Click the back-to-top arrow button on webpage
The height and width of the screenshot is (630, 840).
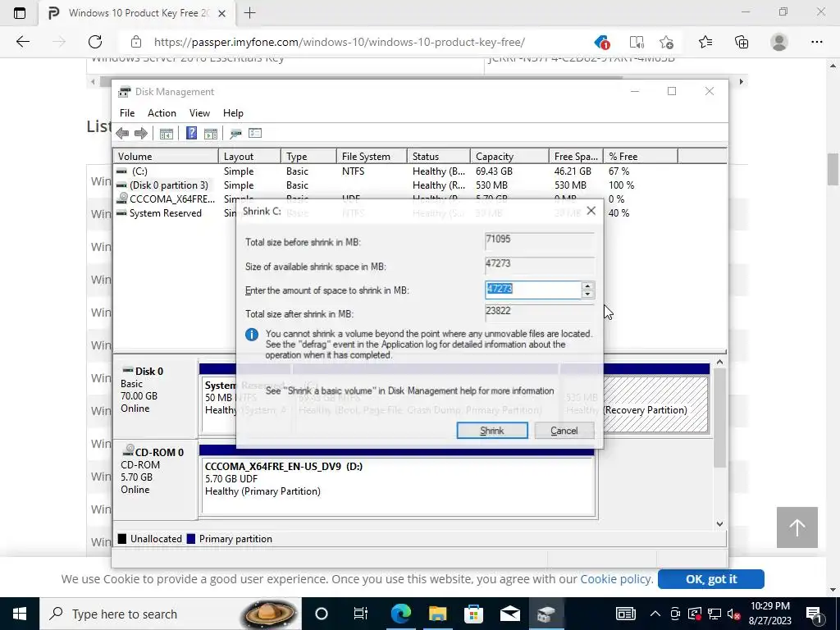(x=797, y=527)
